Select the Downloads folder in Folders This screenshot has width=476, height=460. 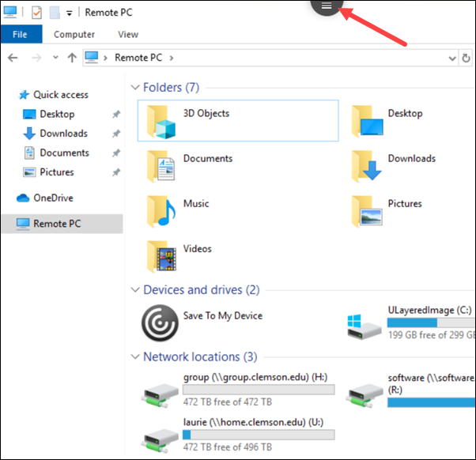[394, 166]
